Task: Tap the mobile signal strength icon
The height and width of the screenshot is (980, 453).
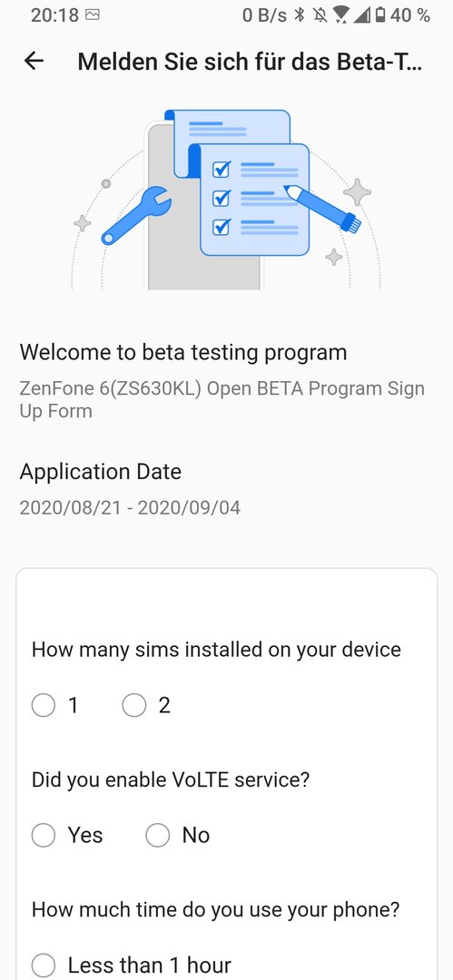Action: pyautogui.click(x=362, y=15)
